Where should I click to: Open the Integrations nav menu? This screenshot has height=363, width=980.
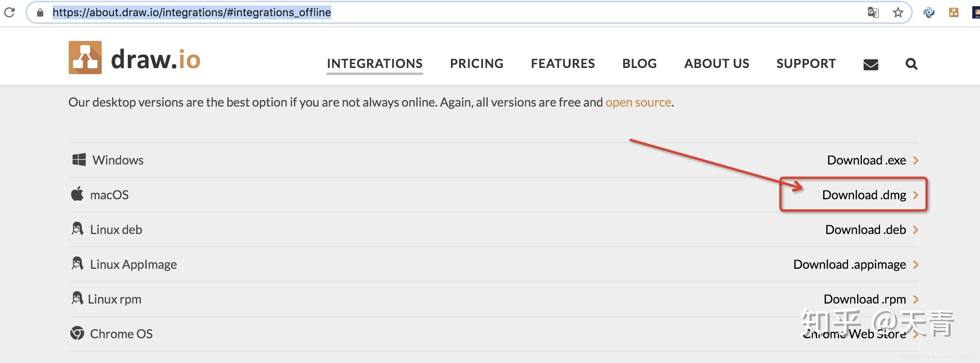click(x=375, y=63)
